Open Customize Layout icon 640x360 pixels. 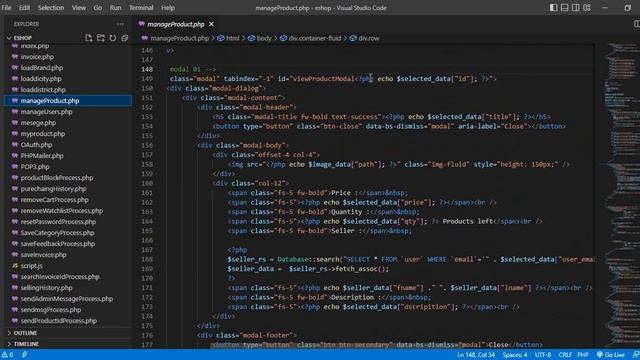click(587, 8)
